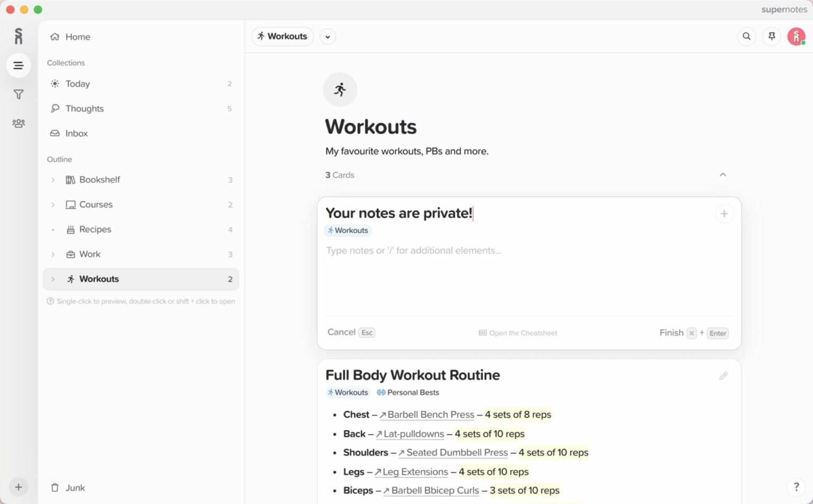Edit Full Body Workout Routine pencil icon
Image resolution: width=813 pixels, height=504 pixels.
(x=724, y=376)
